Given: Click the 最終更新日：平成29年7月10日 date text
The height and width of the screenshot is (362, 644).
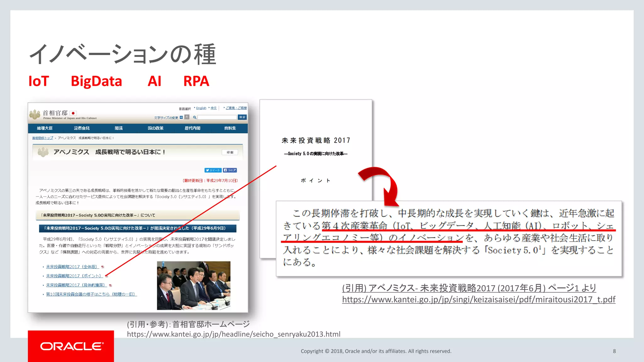Looking at the screenshot, I should (x=210, y=181).
